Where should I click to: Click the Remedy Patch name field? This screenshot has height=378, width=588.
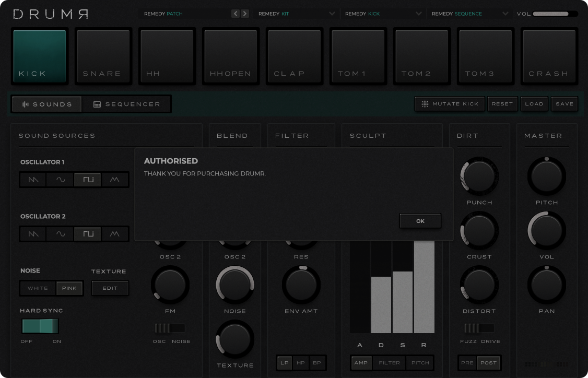[184, 14]
